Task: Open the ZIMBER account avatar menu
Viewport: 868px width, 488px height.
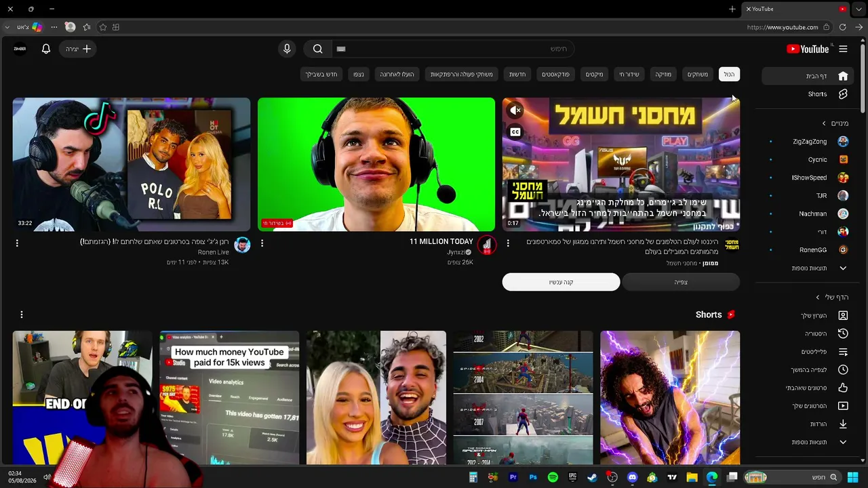Action: [x=20, y=49]
